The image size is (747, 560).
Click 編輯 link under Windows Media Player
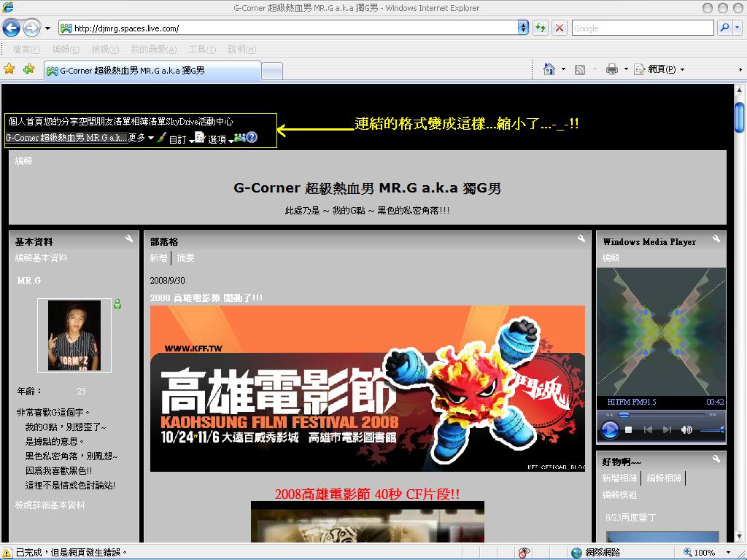[x=611, y=258]
